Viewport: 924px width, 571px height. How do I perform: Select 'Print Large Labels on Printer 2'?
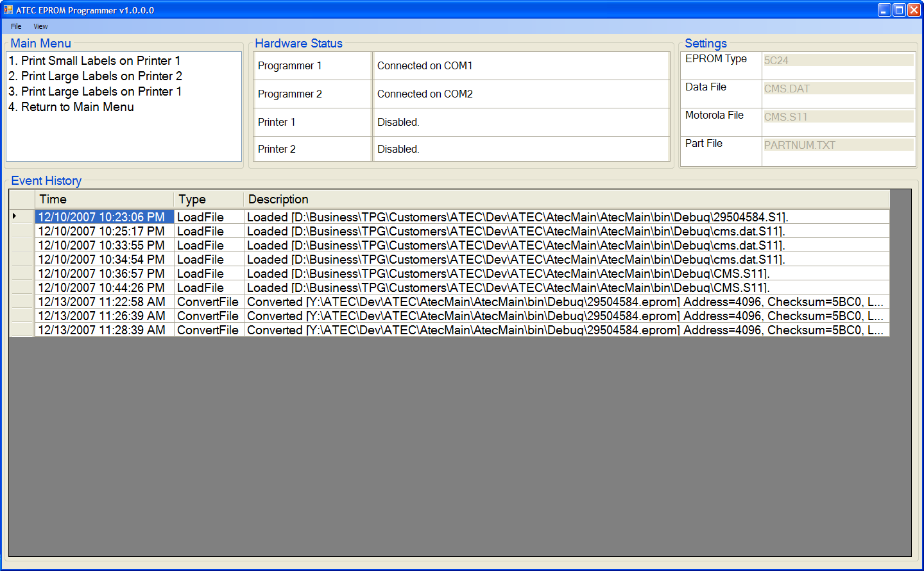[x=95, y=76]
